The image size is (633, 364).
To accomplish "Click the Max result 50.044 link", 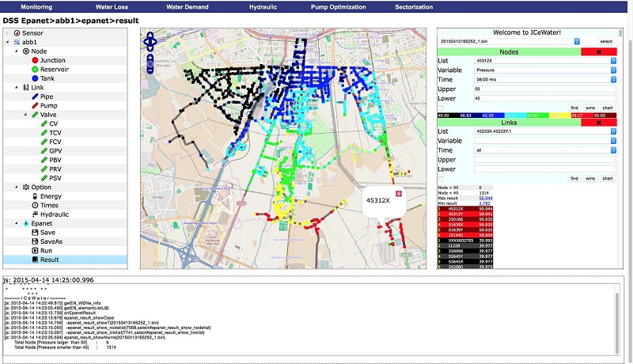I will (x=486, y=198).
